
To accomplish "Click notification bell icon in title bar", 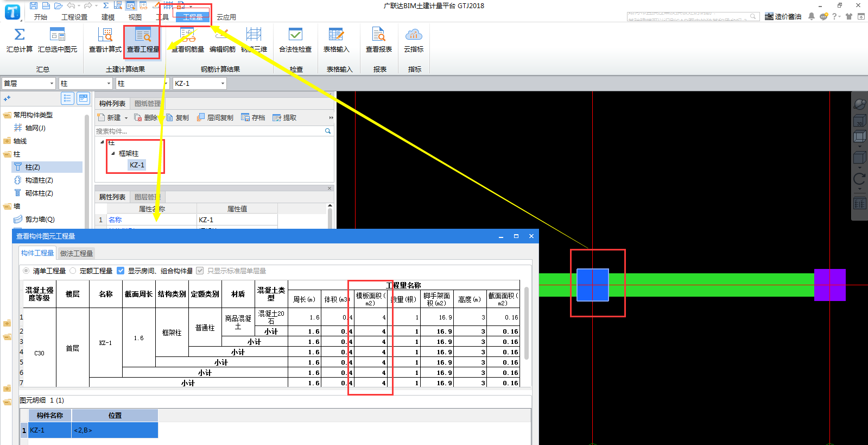I will click(812, 16).
